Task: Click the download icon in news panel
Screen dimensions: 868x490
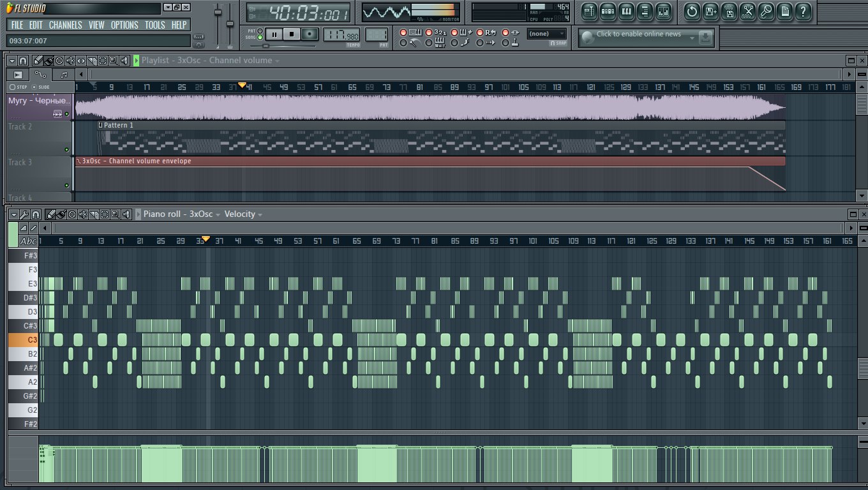Action: point(705,38)
